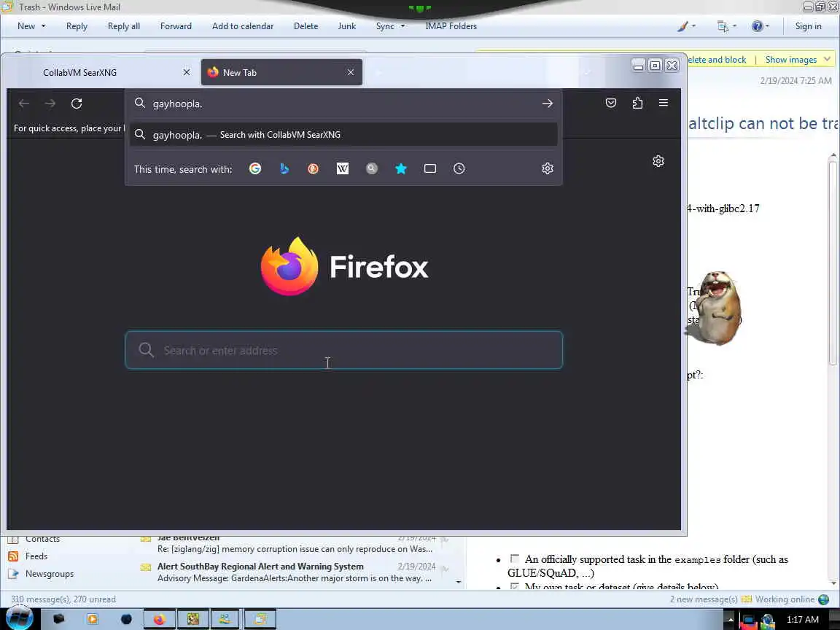Open the Firefox taskbar button
This screenshot has height=630, width=840.
point(159,619)
